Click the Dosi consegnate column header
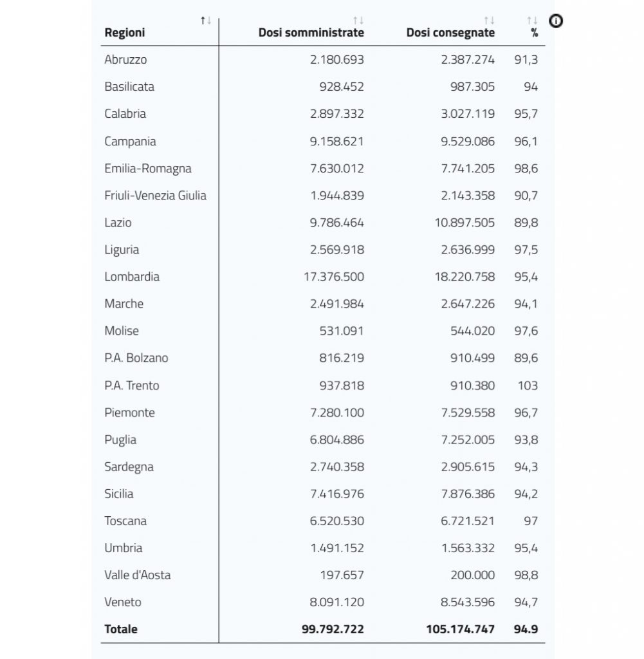Screen dimensions: 644x659 [x=450, y=32]
